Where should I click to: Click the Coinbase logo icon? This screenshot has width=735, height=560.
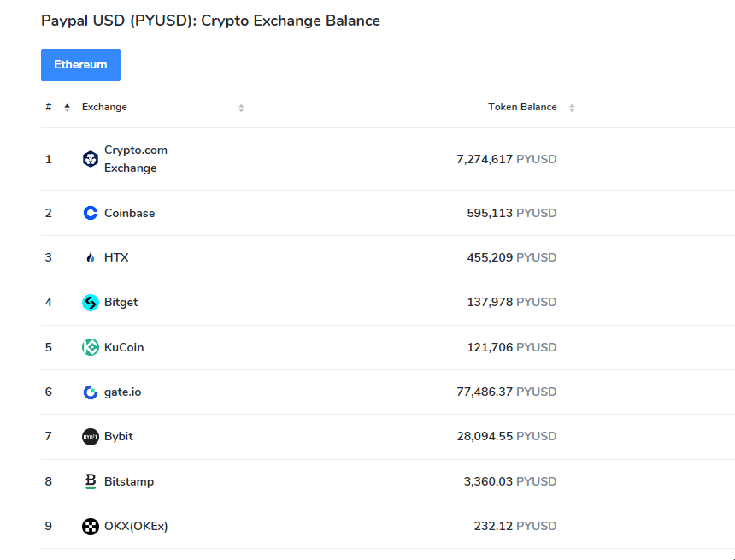coord(91,213)
